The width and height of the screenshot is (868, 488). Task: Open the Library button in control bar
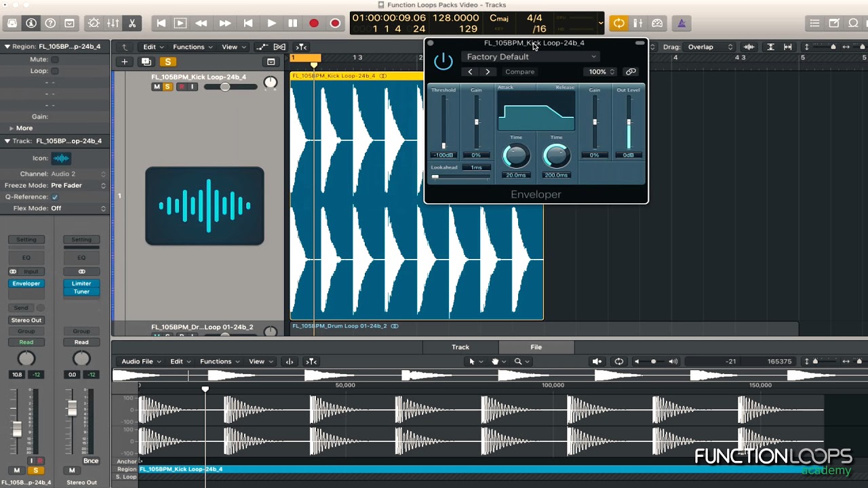click(12, 23)
